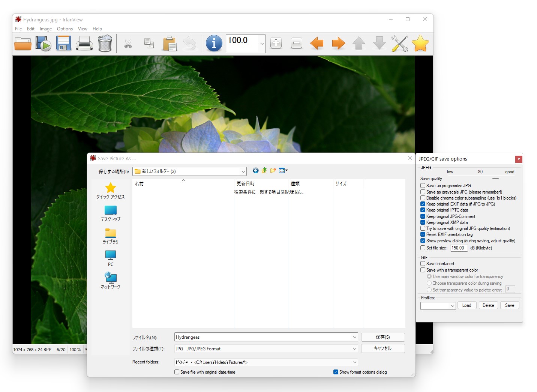Click Save in the Profiles section

tap(510, 305)
